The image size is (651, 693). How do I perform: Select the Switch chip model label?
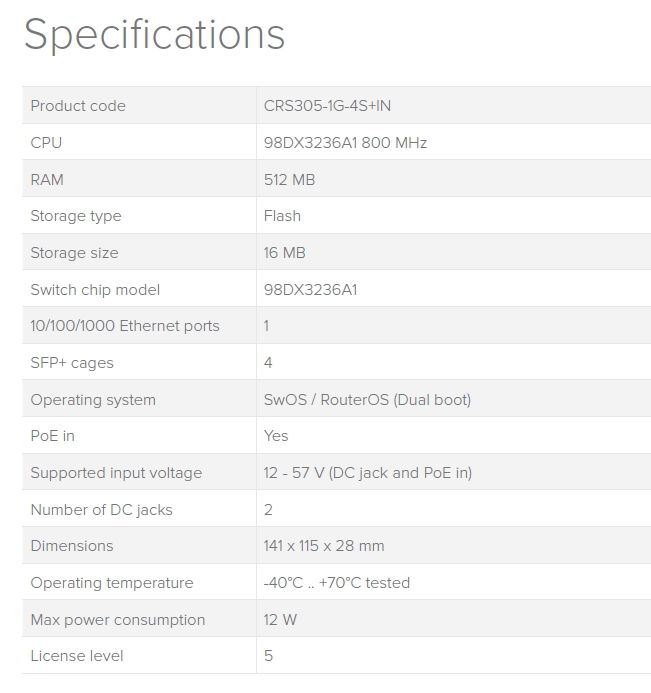95,290
